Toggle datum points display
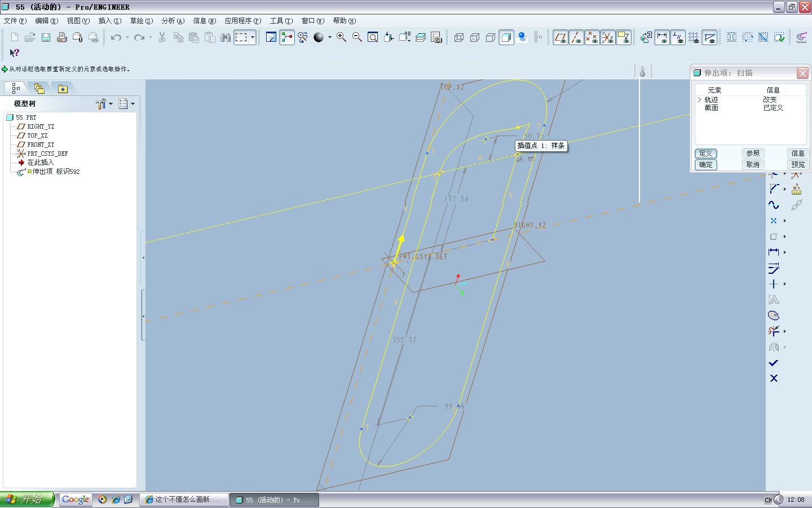This screenshot has width=812, height=508. click(592, 37)
